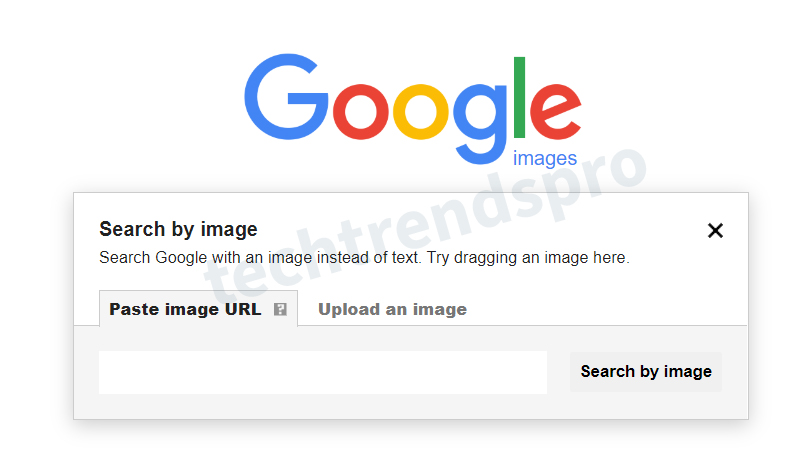
Task: Focus the image URL input field
Action: pyautogui.click(x=323, y=372)
